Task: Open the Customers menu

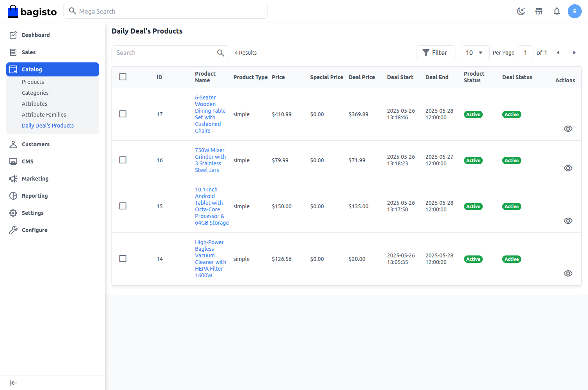Action: (53, 144)
